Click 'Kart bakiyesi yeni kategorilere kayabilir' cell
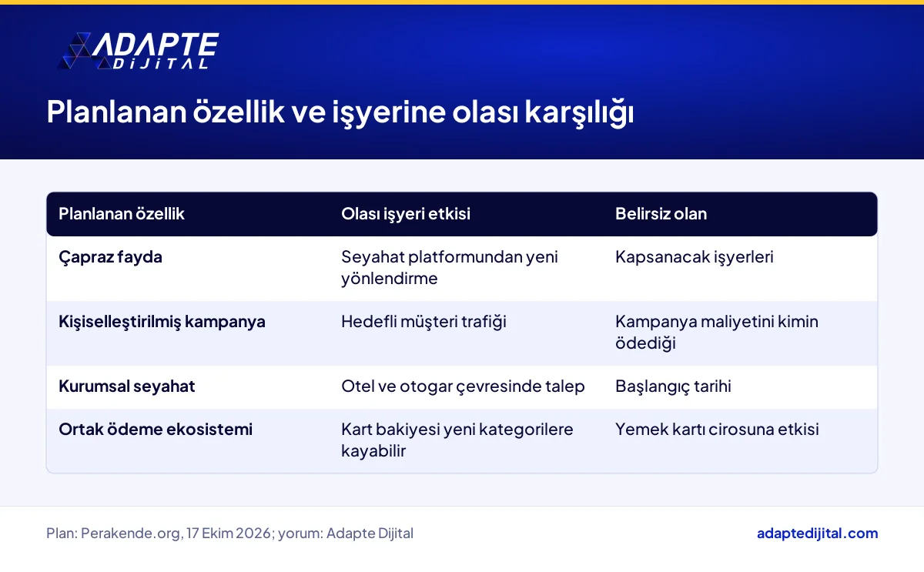Screen dimensions: 924x572 457,440
